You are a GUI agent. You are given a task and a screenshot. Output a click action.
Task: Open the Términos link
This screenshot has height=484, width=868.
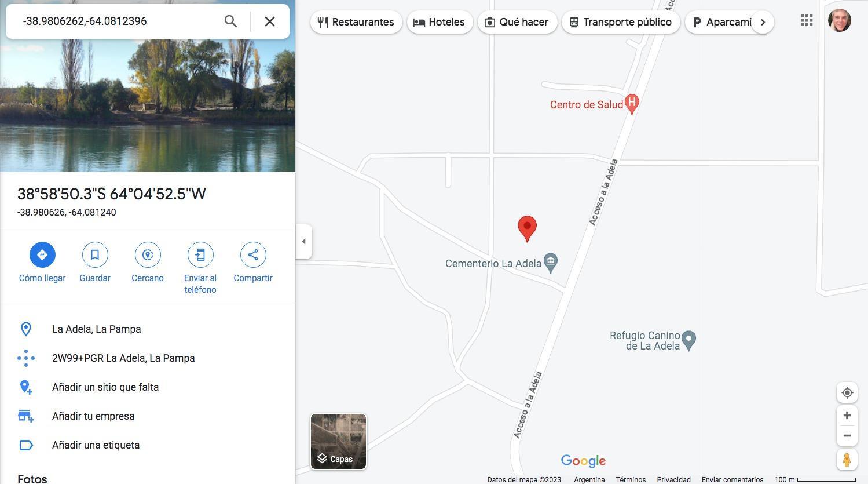click(631, 479)
